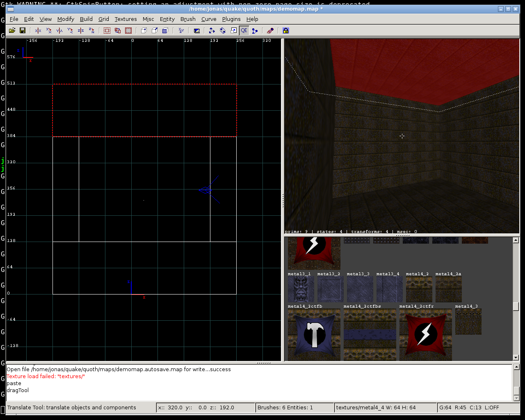Image resolution: width=525 pixels, height=420 pixels.
Task: Click the red 'Texture load failed' console line
Action: pos(46,376)
